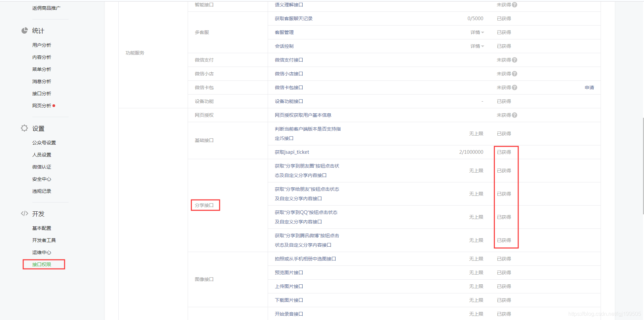
Task: Click help icon in 微信卡包接口 row
Action: point(515,87)
